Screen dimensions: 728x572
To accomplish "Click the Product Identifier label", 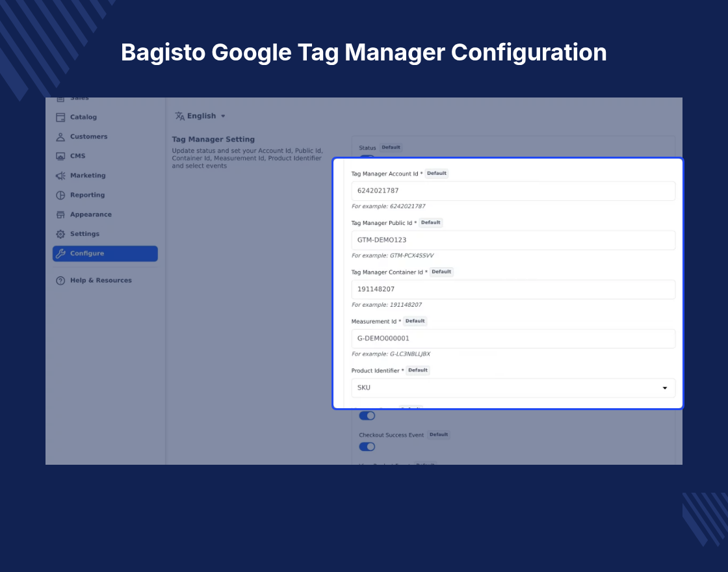I will click(x=378, y=371).
